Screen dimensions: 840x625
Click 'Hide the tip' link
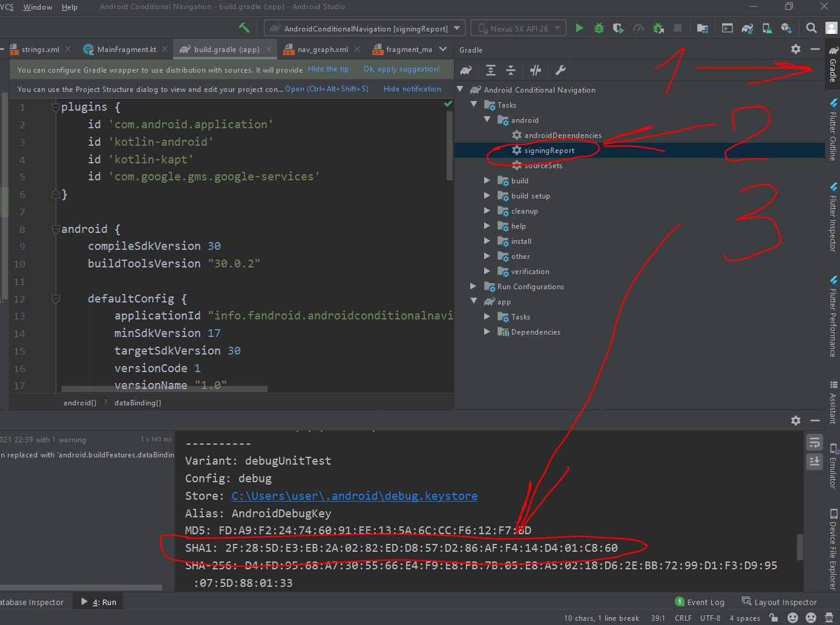328,69
